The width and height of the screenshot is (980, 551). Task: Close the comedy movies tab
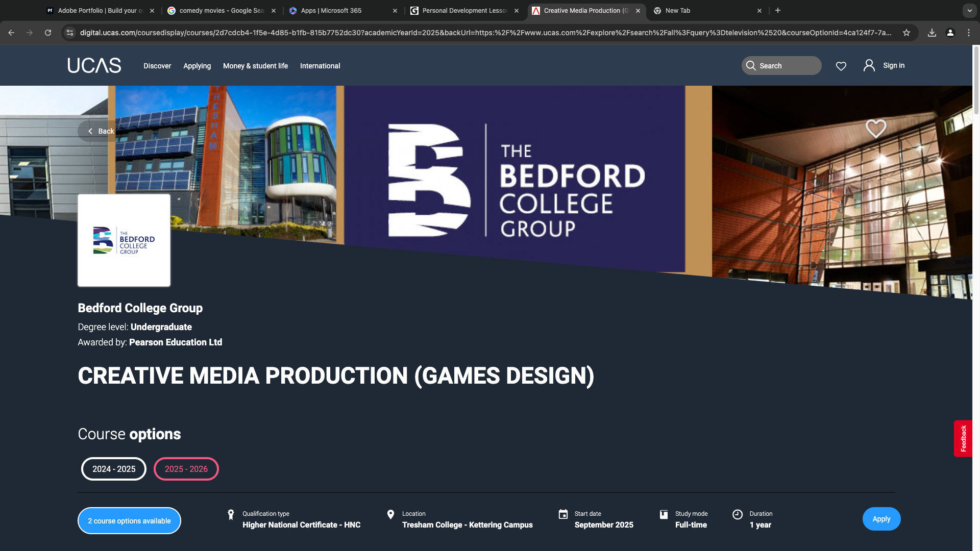(x=274, y=11)
